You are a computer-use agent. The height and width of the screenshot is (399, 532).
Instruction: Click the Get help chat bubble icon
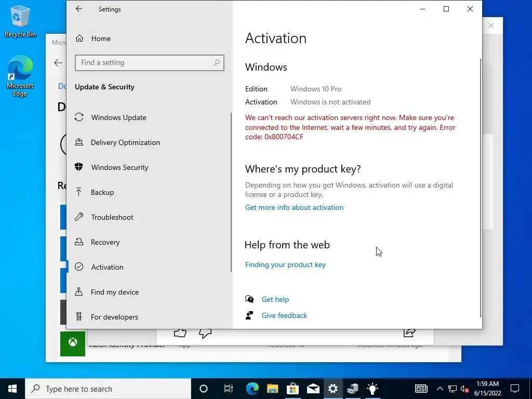click(x=249, y=299)
